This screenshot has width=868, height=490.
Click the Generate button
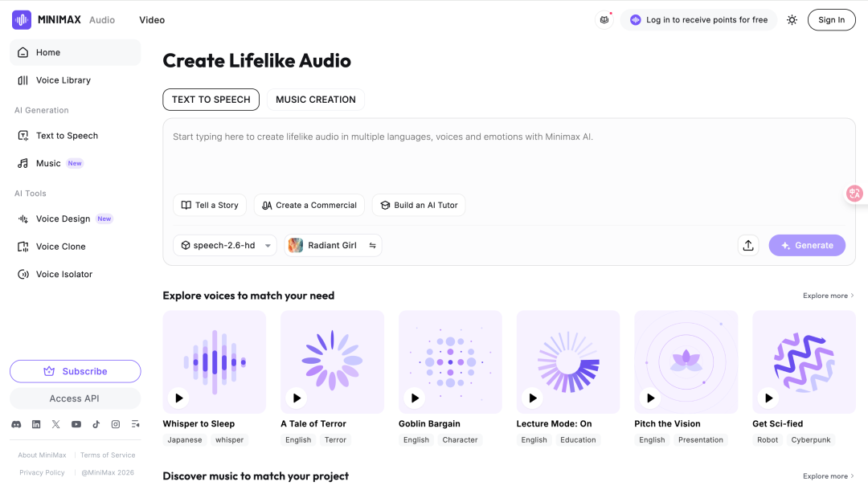point(807,245)
